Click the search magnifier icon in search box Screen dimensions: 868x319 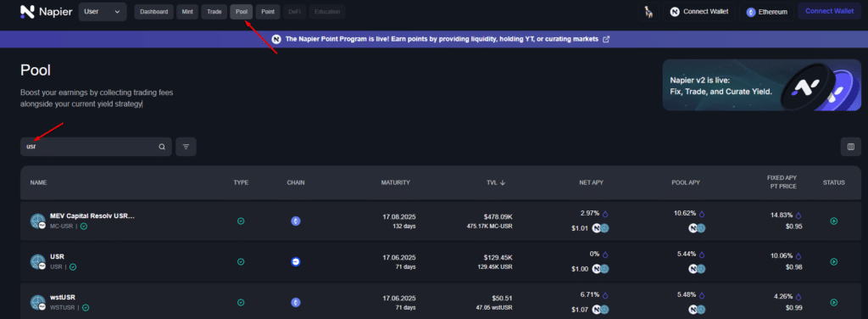point(162,147)
